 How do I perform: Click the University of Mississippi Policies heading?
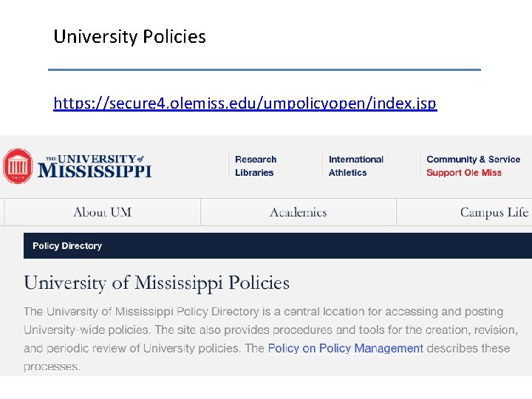pos(157,283)
